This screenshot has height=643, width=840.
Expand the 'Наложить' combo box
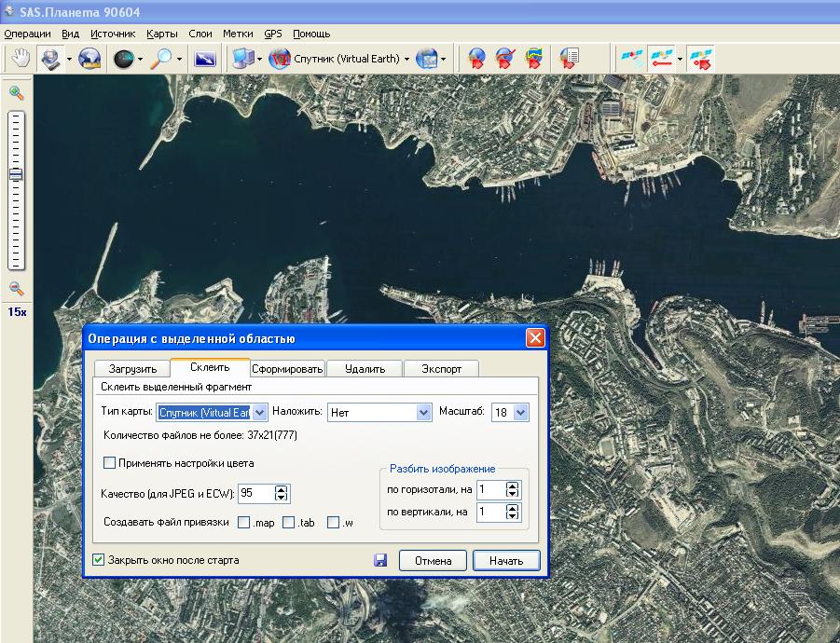tap(423, 412)
